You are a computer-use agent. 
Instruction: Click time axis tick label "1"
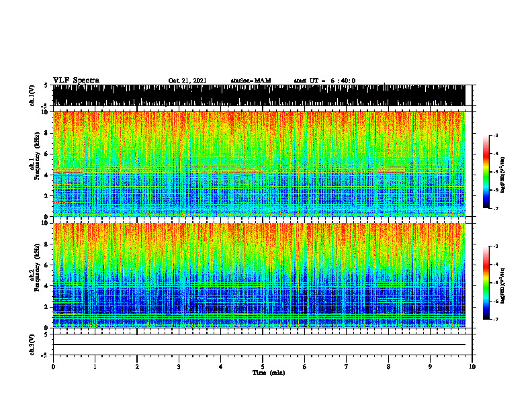point(95,367)
